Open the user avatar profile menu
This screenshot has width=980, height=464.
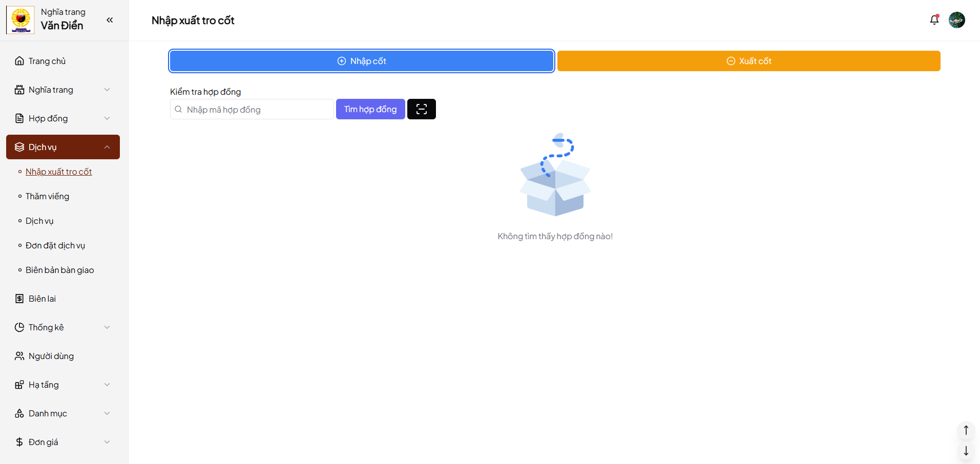pos(956,20)
